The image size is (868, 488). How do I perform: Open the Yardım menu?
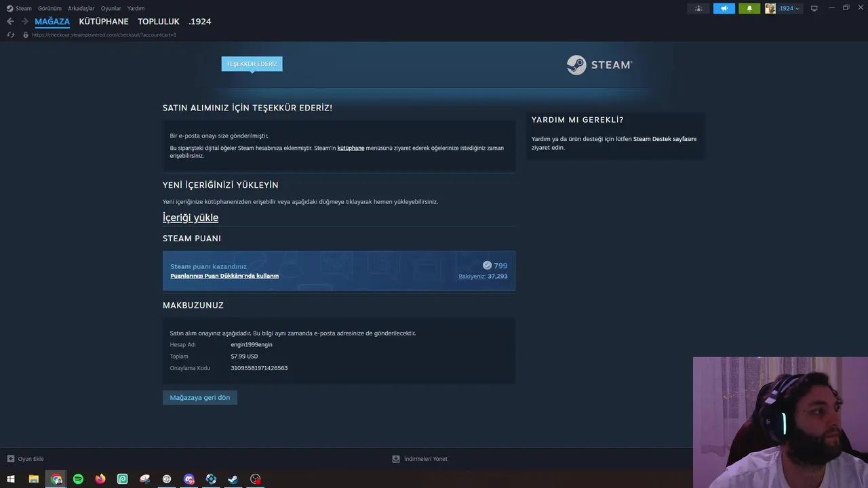coord(136,8)
